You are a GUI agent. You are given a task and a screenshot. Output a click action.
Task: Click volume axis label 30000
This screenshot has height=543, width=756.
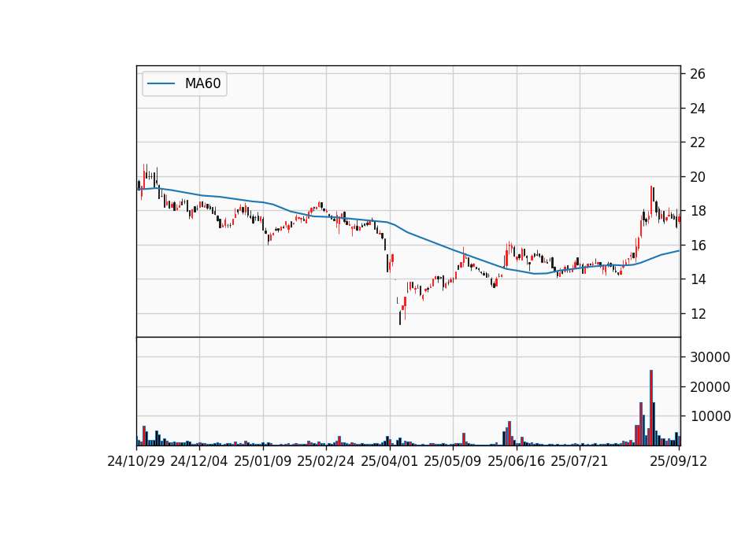(710, 357)
